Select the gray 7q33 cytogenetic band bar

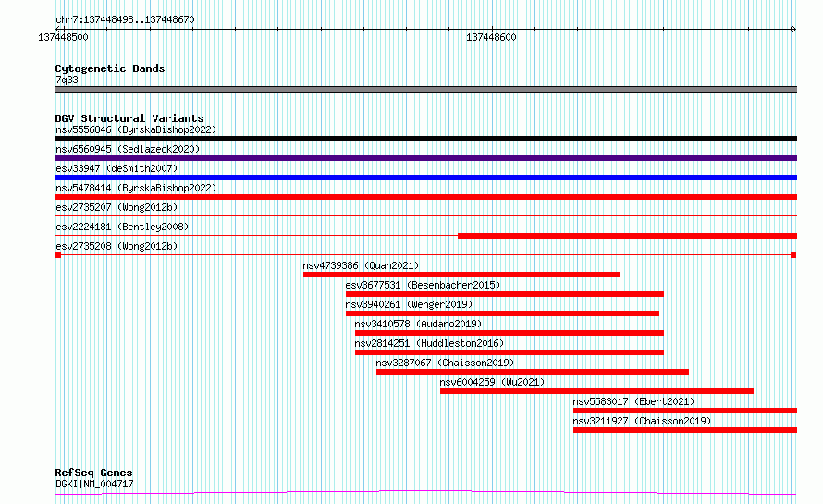click(x=425, y=90)
